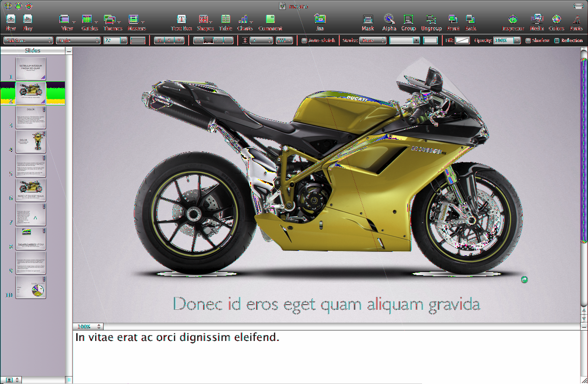
Task: Select slide 10 pie chart thumbnail
Action: click(31, 287)
